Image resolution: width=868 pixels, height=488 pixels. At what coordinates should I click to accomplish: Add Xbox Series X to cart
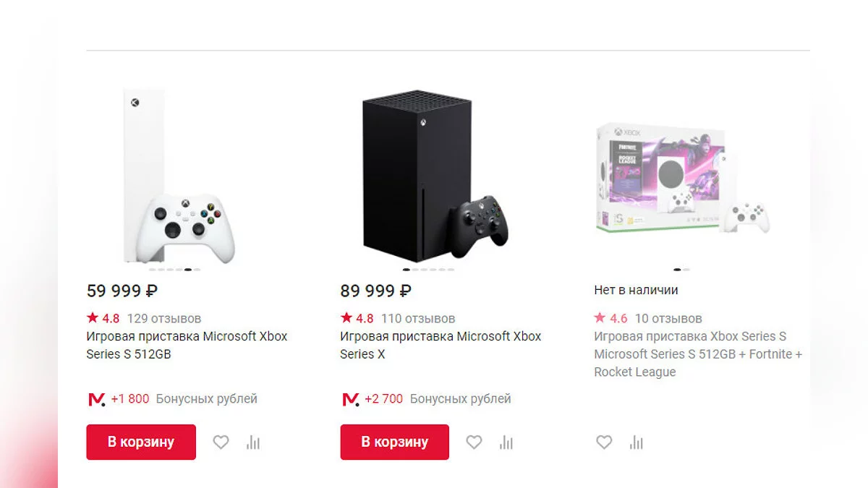click(x=394, y=442)
